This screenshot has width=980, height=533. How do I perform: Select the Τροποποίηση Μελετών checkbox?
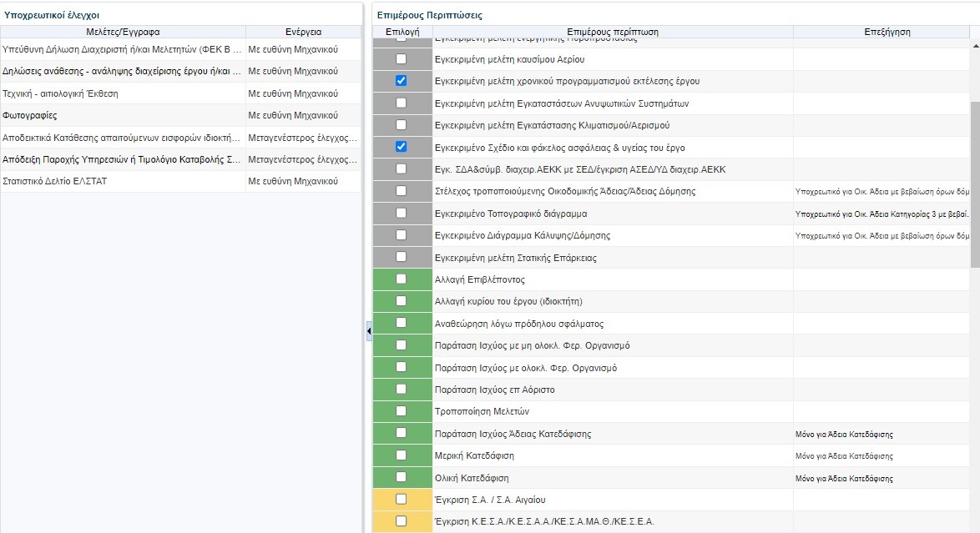click(402, 411)
